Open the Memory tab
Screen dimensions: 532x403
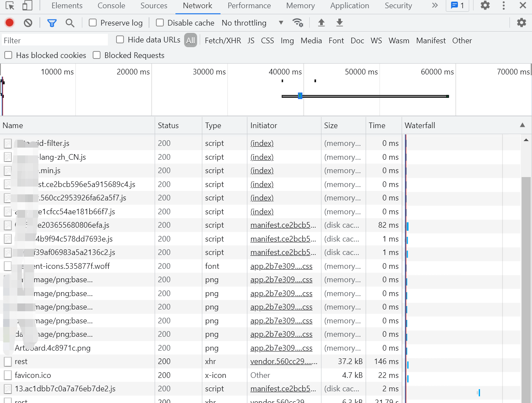[300, 6]
